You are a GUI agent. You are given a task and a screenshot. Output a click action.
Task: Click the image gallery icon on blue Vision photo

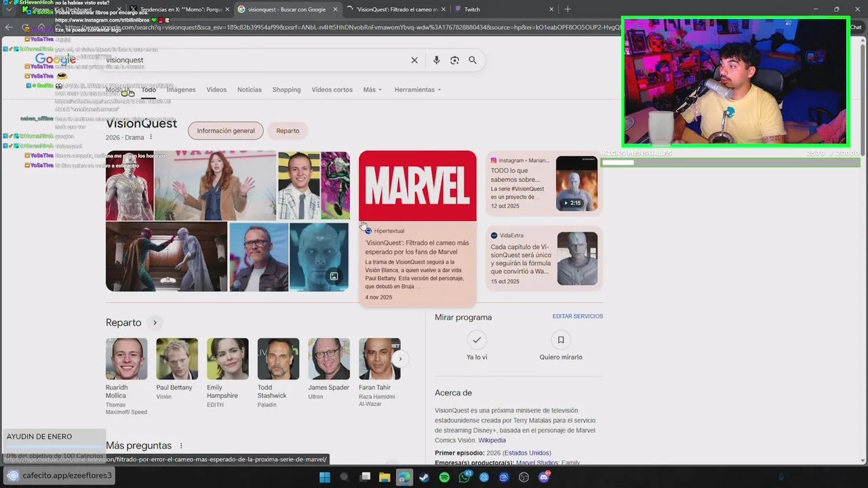[334, 276]
